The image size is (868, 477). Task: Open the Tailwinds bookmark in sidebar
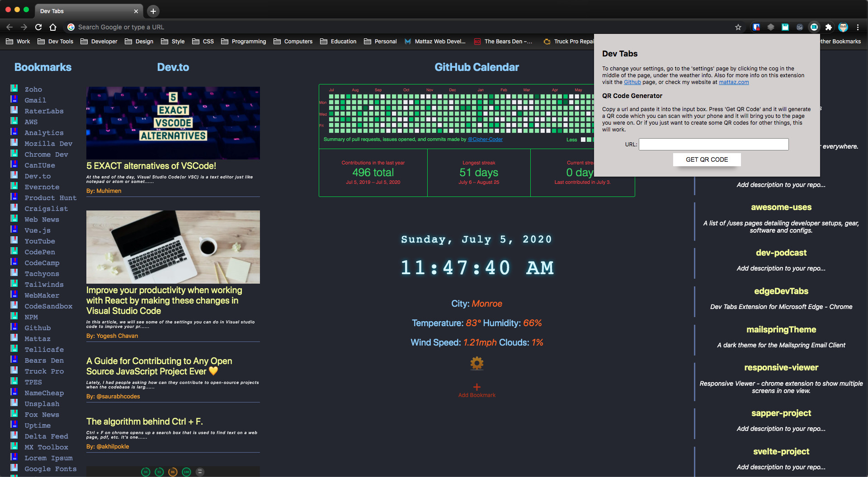pos(44,285)
